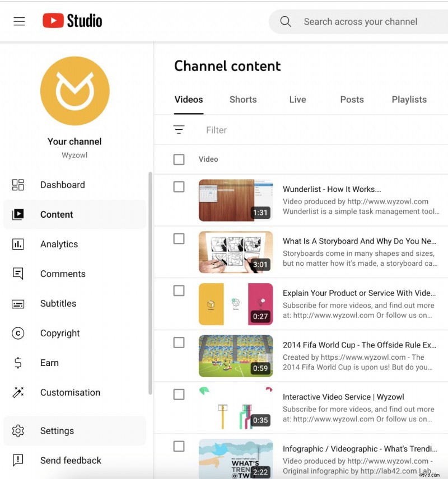Select the Wunderlist video checkbox
This screenshot has width=448, height=479.
point(179,187)
